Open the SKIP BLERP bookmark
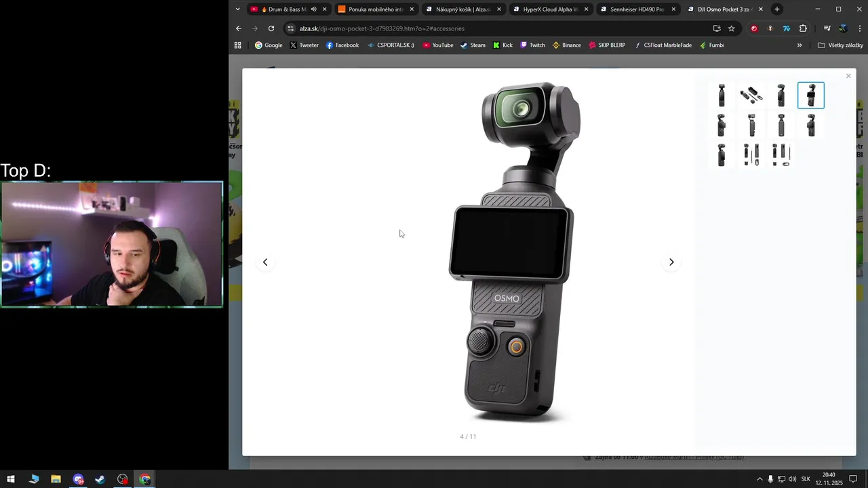 point(607,45)
